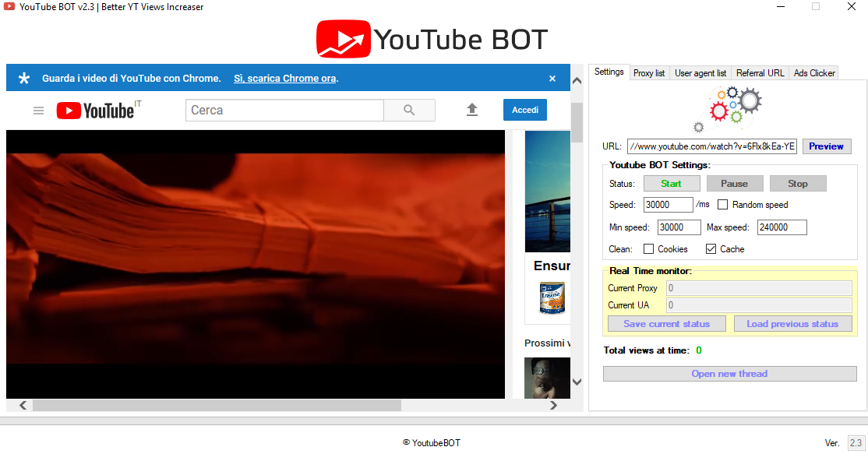Dismiss the Chrome banner with its X icon
Viewport: 868px width, 454px height.
click(552, 78)
